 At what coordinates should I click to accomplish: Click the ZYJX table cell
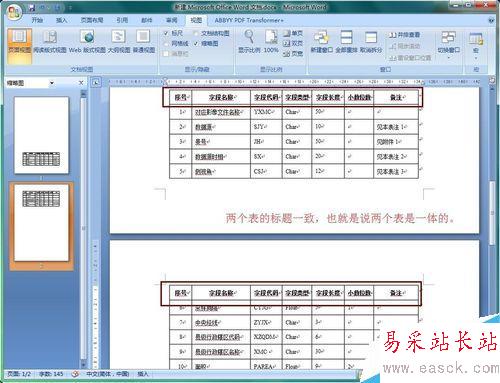pyautogui.click(x=266, y=322)
